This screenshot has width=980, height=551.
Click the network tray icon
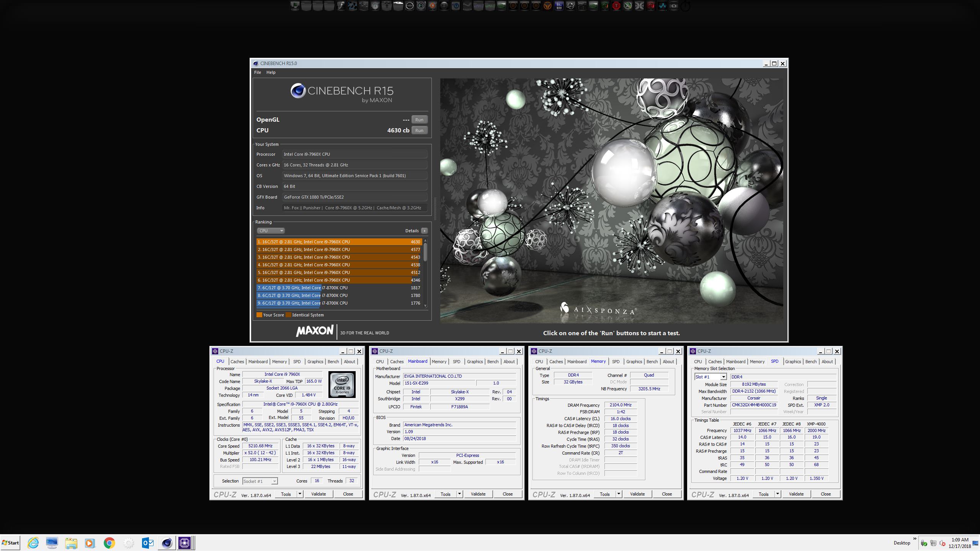pos(933,543)
